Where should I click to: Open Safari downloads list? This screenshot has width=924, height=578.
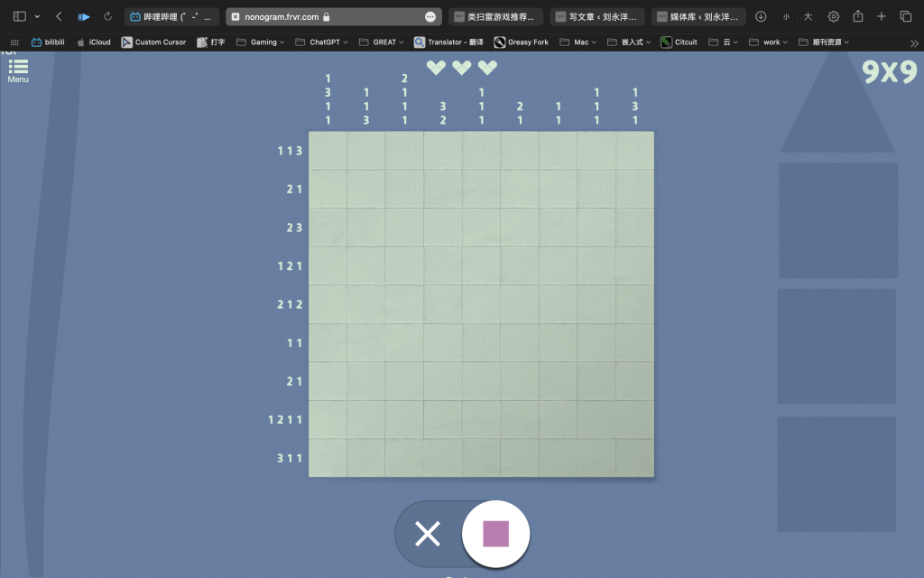761,16
